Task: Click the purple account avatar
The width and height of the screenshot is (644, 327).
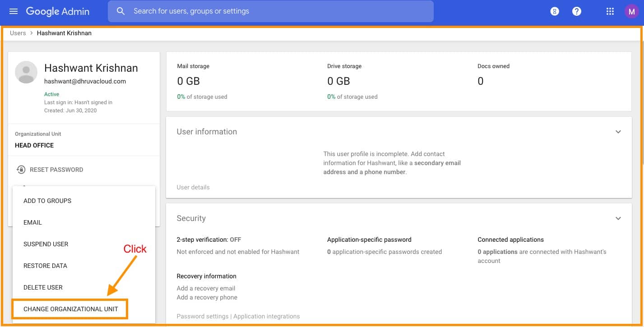Action: click(631, 12)
